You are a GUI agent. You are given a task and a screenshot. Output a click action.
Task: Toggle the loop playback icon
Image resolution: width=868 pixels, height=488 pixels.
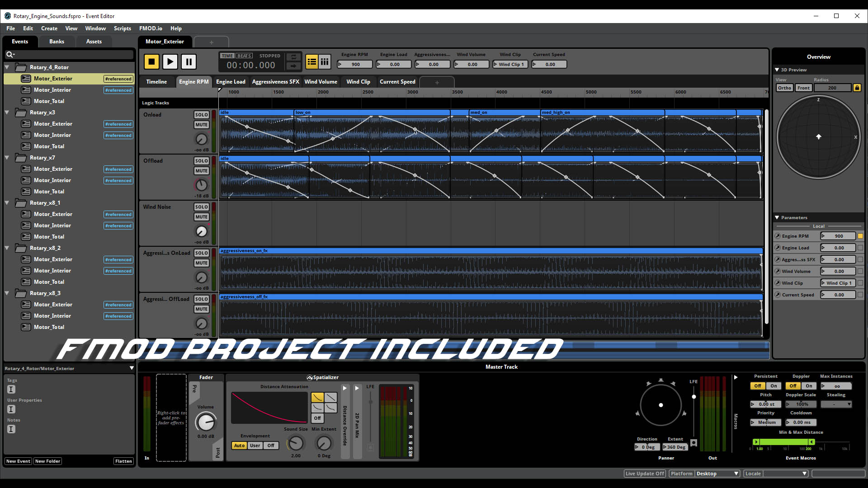[x=293, y=57]
